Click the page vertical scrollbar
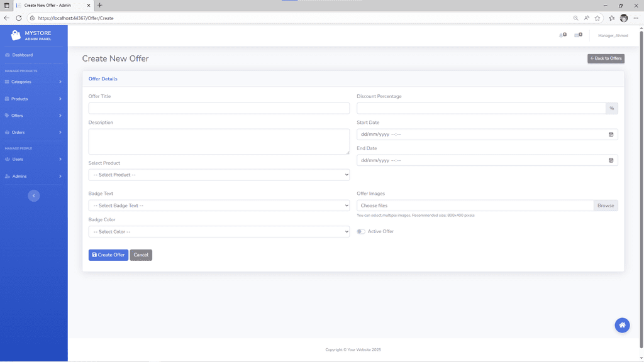 coord(641,191)
